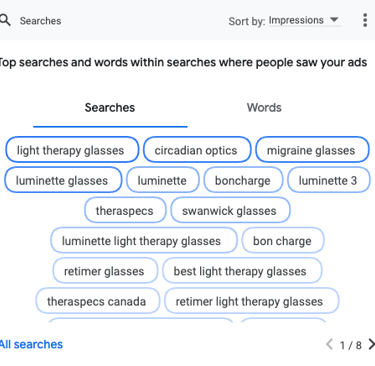Select the circadian optics chip
Image resolution: width=375 pixels, height=366 pixels.
[197, 150]
